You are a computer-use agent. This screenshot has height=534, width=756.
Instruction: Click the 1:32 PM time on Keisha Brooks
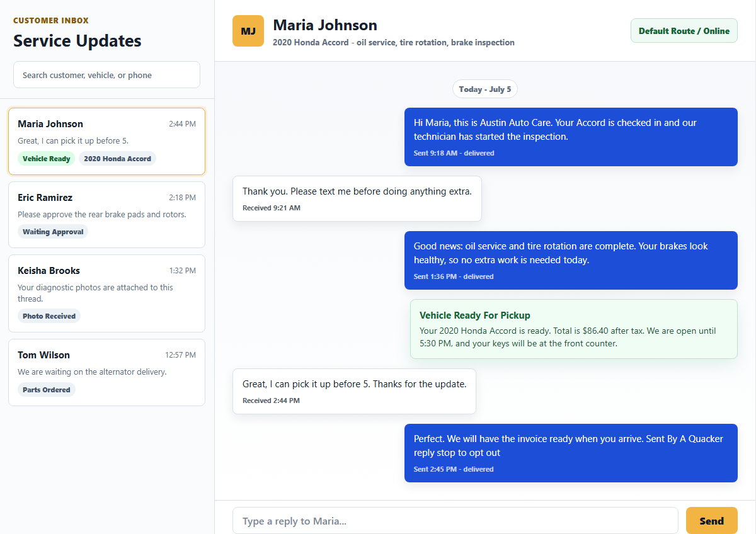[x=182, y=271]
